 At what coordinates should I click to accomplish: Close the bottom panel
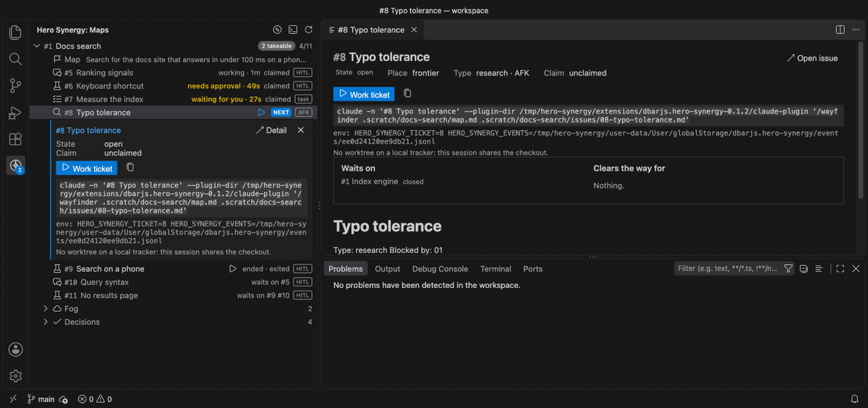(x=856, y=268)
